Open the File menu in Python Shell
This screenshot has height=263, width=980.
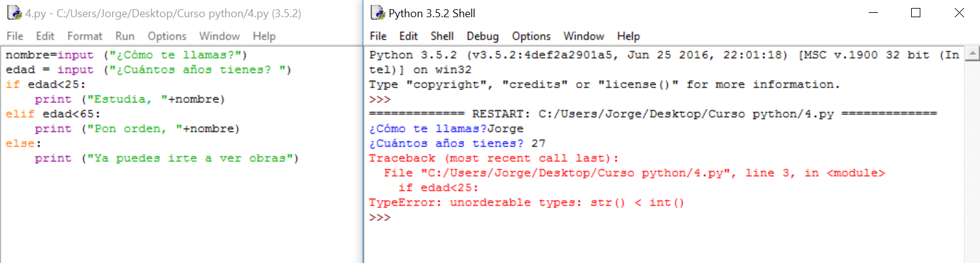[378, 36]
